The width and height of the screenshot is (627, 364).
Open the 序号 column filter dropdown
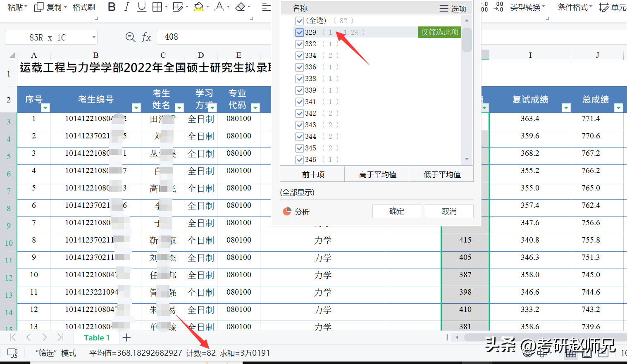(x=45, y=108)
